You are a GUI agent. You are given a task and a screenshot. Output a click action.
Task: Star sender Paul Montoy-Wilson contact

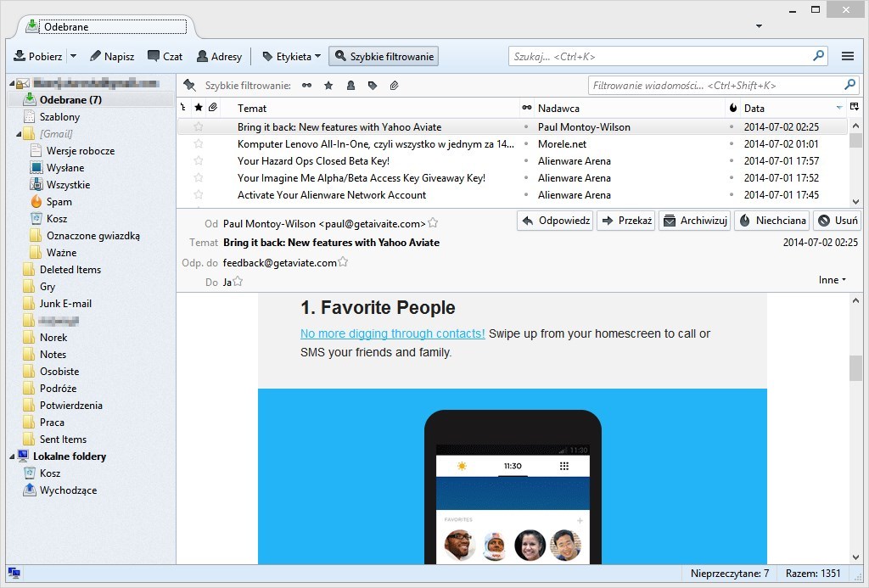tap(434, 223)
